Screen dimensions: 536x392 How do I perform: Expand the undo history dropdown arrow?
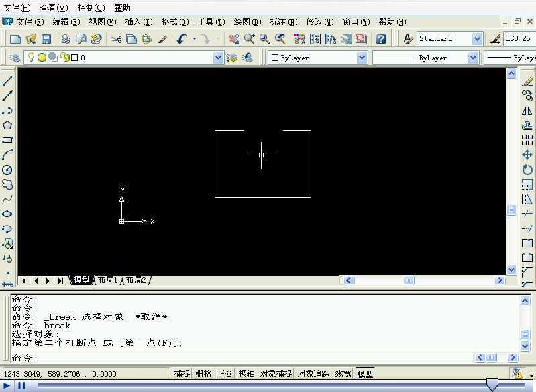(x=195, y=39)
